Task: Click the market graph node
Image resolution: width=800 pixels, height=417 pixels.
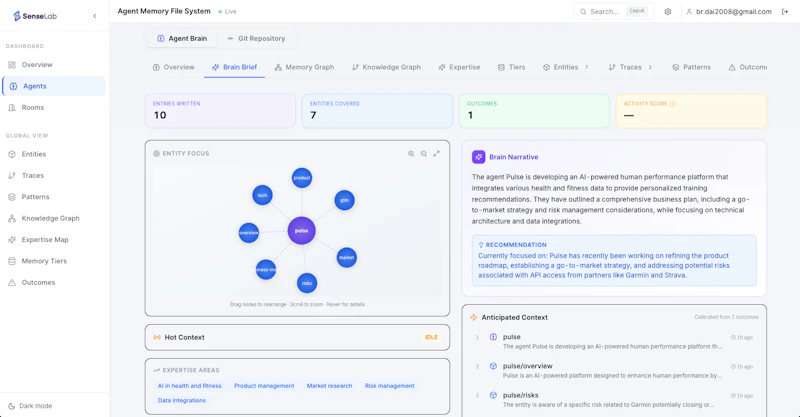Action: coord(346,258)
